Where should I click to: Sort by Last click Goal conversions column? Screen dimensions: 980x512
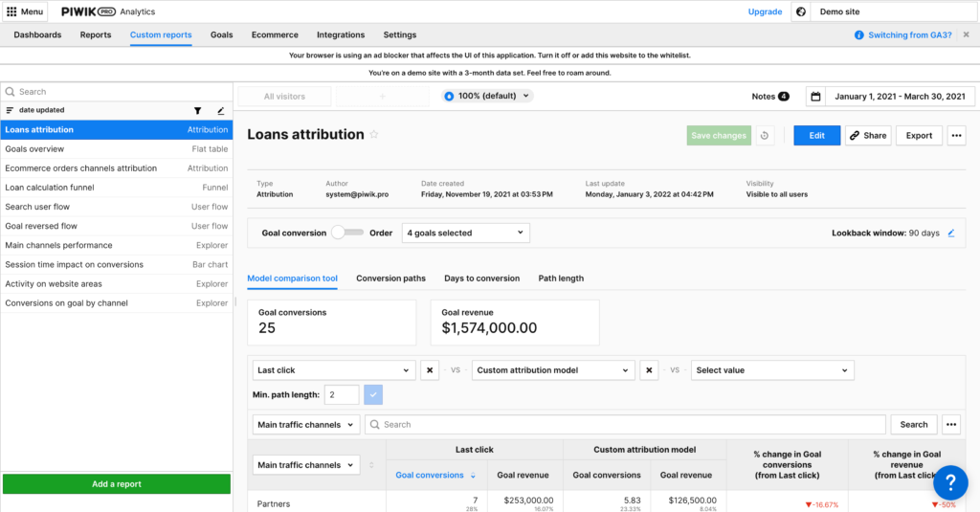[x=435, y=475]
